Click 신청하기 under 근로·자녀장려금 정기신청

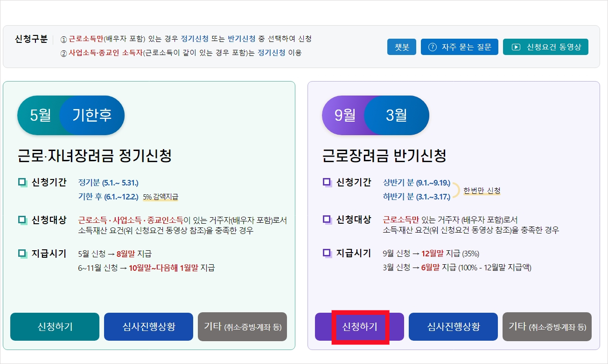[x=55, y=327]
